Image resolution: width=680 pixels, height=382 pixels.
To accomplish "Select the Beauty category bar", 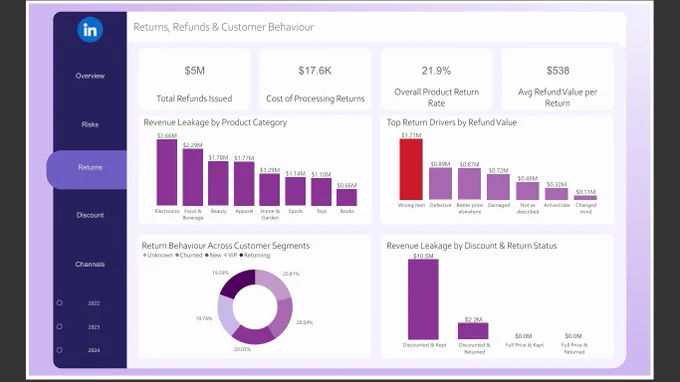I will [x=218, y=183].
